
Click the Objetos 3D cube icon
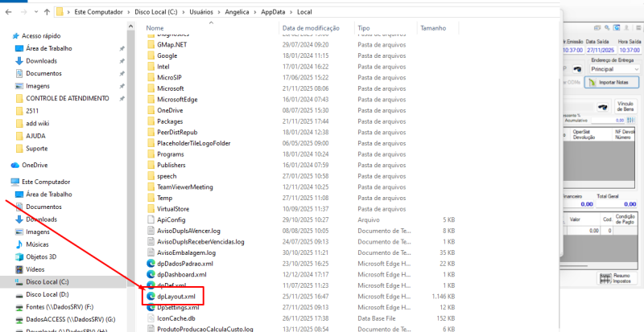19,257
